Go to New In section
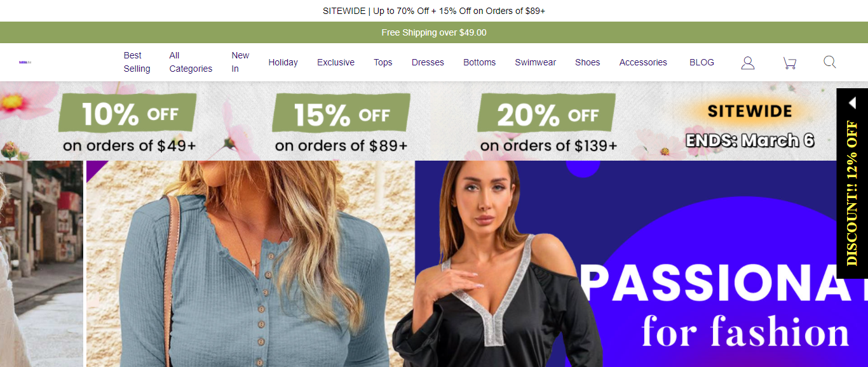Viewport: 868px width, 367px height. click(240, 62)
